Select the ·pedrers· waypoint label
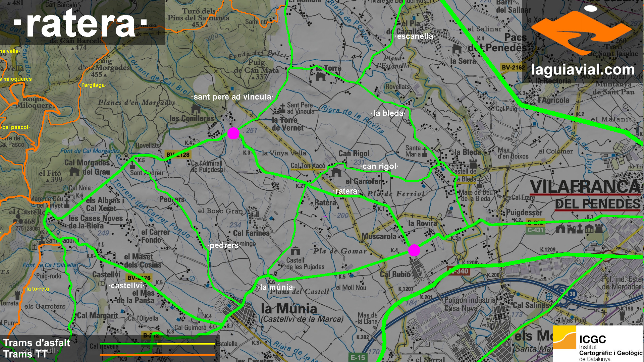The height and width of the screenshot is (362, 644). pos(224,245)
